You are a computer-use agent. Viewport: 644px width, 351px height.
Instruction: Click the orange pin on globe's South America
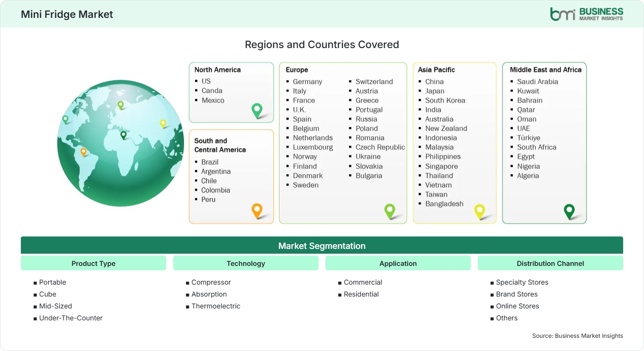[83, 152]
